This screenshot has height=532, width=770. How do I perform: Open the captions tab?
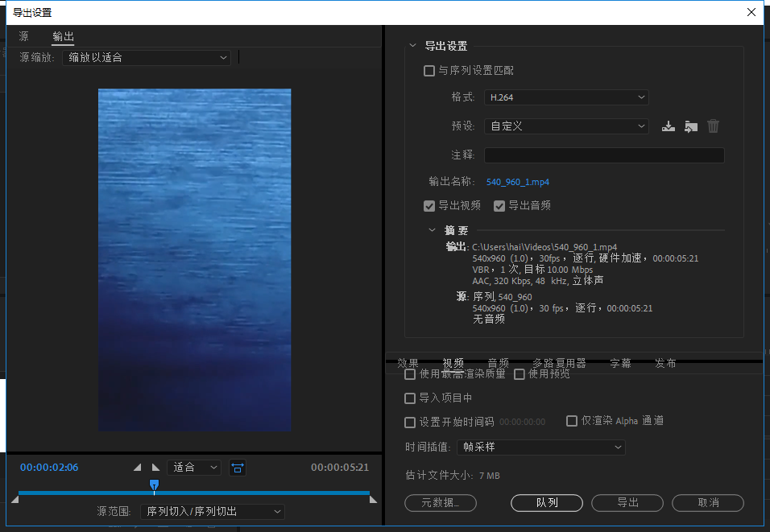tap(620, 363)
